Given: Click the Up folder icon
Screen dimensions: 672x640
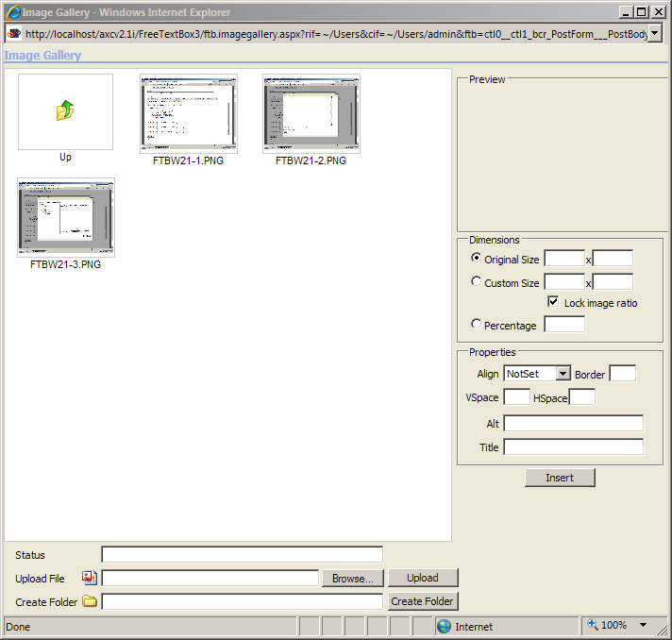Looking at the screenshot, I should [x=65, y=111].
